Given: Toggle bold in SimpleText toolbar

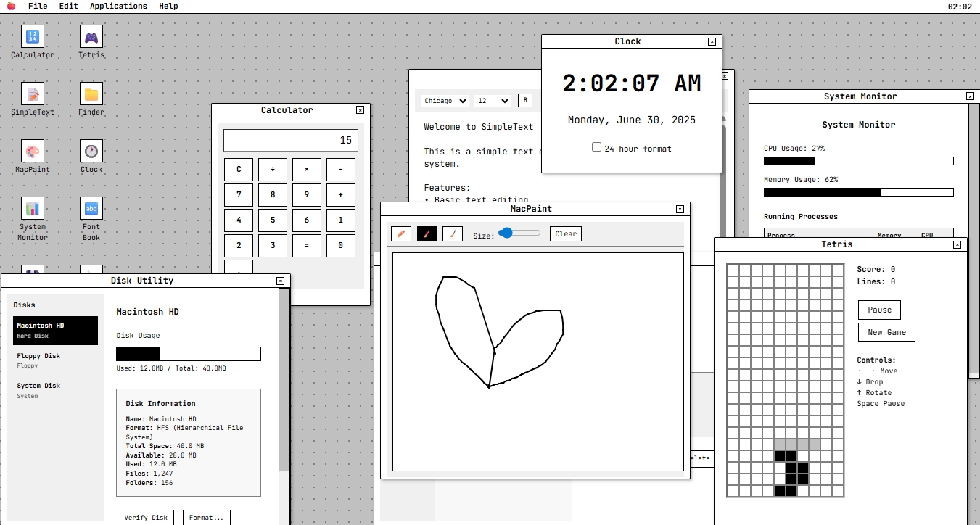Looking at the screenshot, I should [525, 100].
